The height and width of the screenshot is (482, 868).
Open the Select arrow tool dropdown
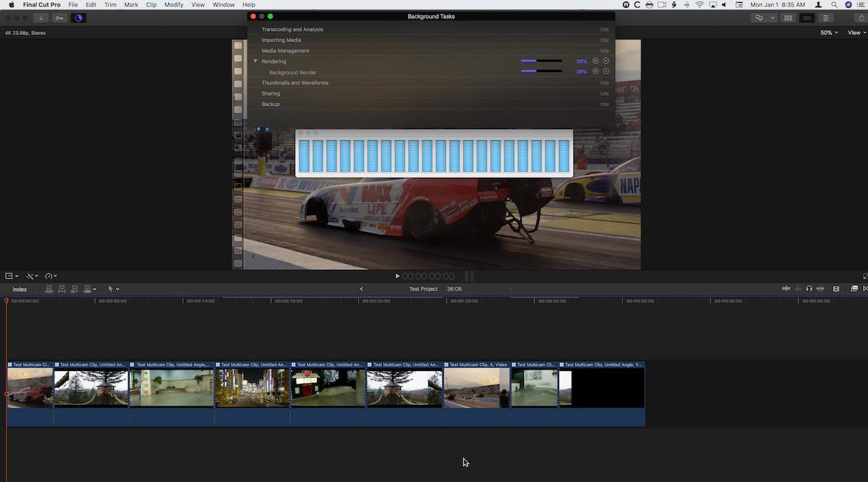tap(113, 289)
